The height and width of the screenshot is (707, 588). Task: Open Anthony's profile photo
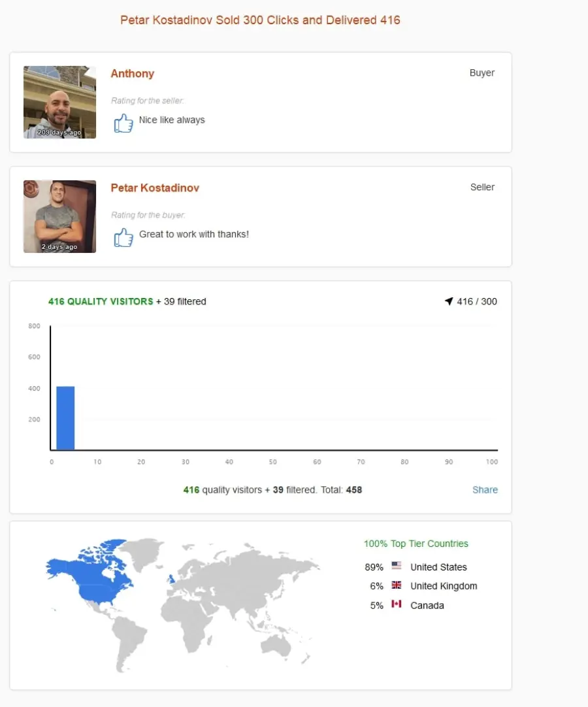click(59, 103)
